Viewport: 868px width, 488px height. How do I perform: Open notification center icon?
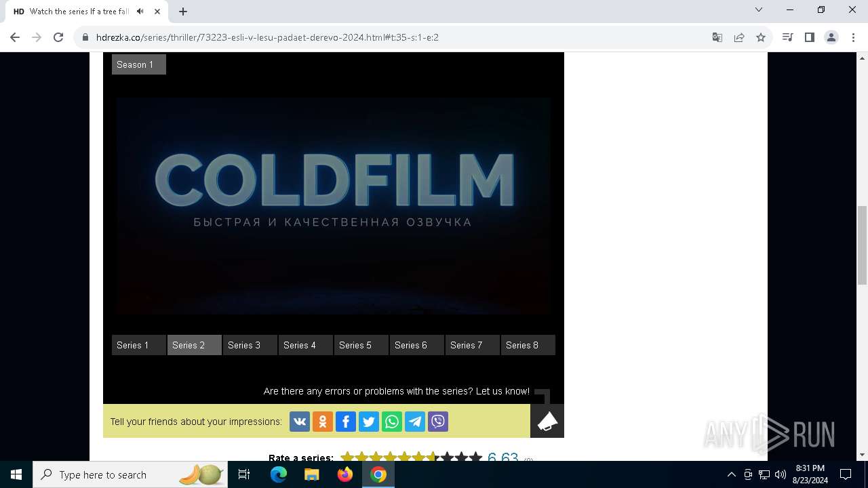846,474
